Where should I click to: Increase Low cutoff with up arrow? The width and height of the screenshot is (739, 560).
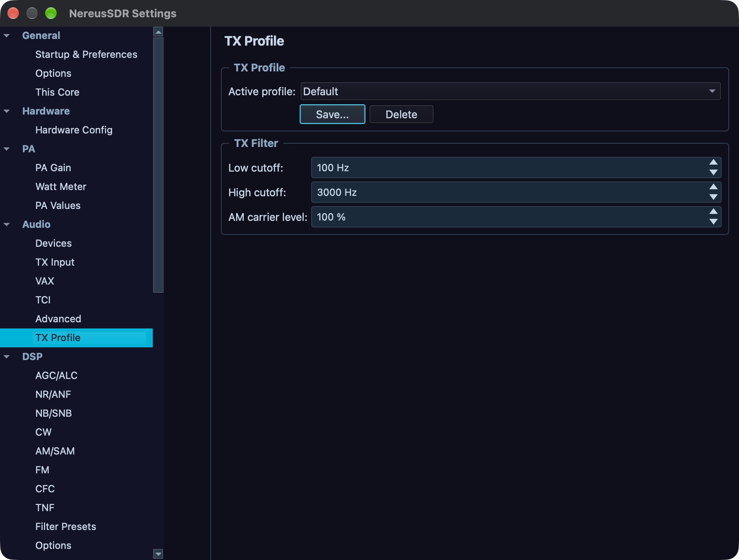(714, 163)
